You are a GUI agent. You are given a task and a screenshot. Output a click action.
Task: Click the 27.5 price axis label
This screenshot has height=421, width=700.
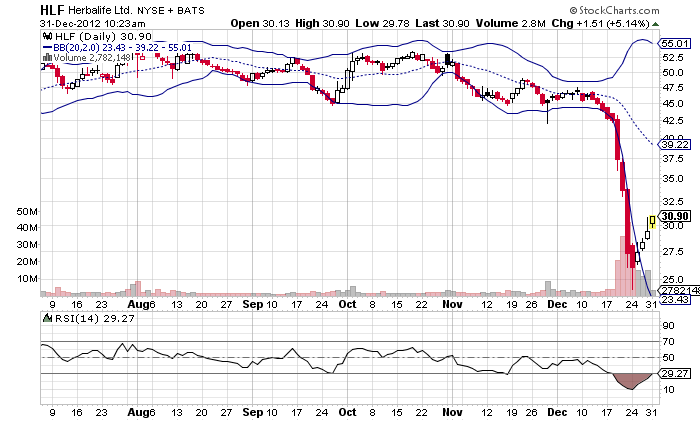(673, 252)
